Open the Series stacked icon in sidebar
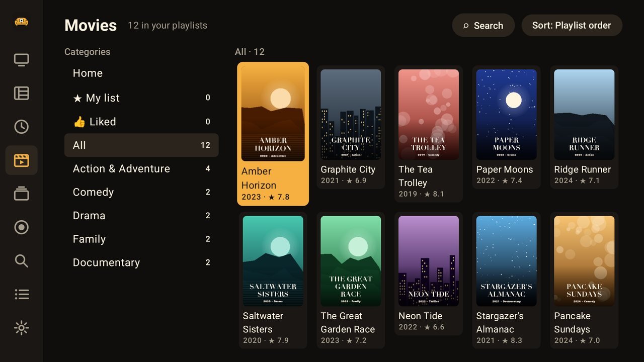 point(21,194)
